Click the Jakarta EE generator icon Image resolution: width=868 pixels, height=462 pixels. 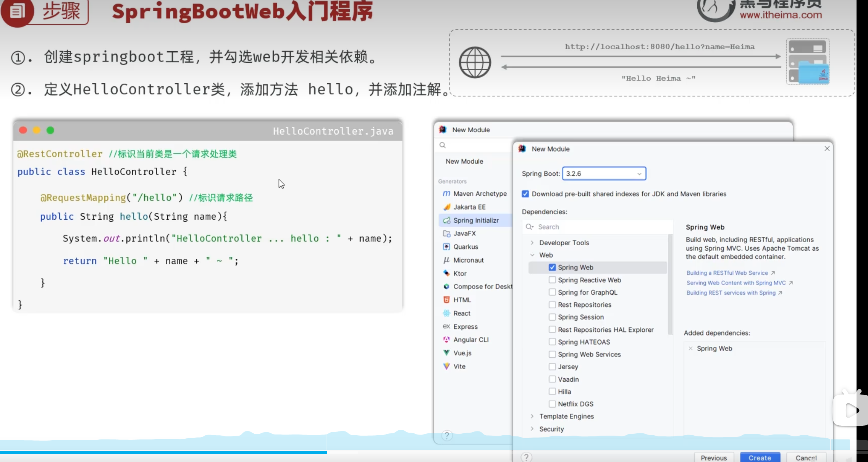[x=446, y=207]
